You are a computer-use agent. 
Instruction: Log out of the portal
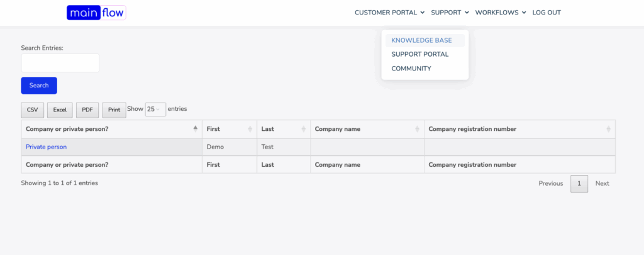point(547,13)
